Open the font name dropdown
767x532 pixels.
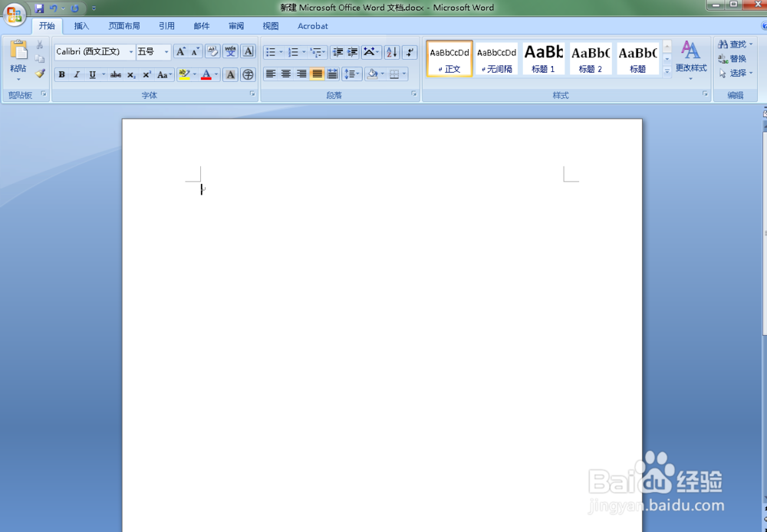[x=131, y=51]
